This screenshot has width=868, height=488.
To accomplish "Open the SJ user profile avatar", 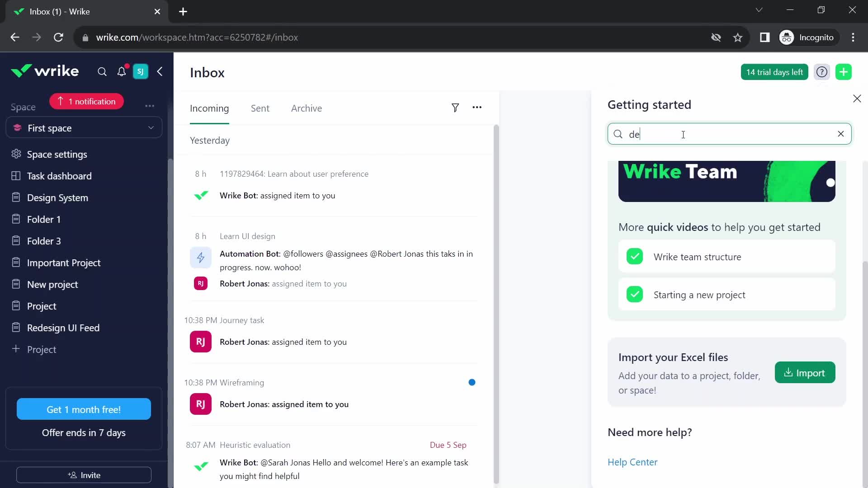I will (141, 71).
